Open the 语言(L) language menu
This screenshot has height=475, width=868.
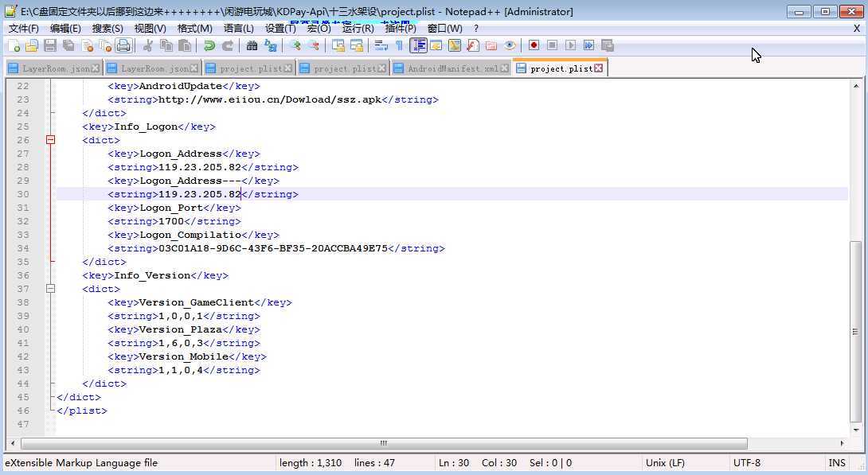click(x=239, y=28)
